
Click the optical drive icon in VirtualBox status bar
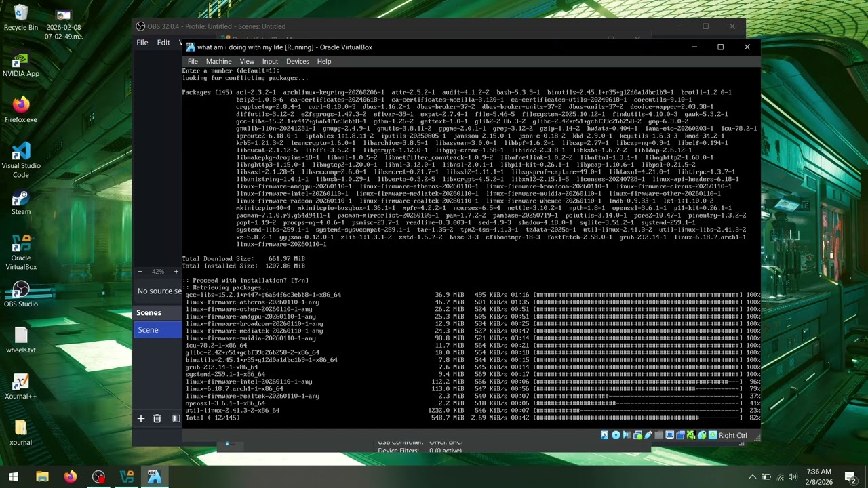coord(616,435)
